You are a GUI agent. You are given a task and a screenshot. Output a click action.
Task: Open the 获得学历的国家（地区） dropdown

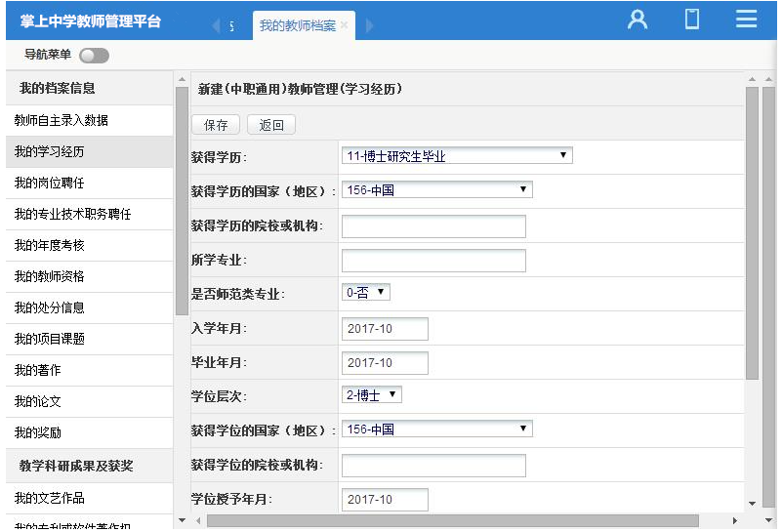pos(436,190)
